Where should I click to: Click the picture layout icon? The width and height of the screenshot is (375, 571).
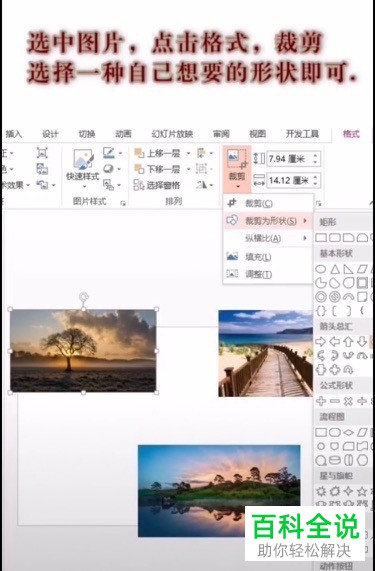click(x=109, y=185)
